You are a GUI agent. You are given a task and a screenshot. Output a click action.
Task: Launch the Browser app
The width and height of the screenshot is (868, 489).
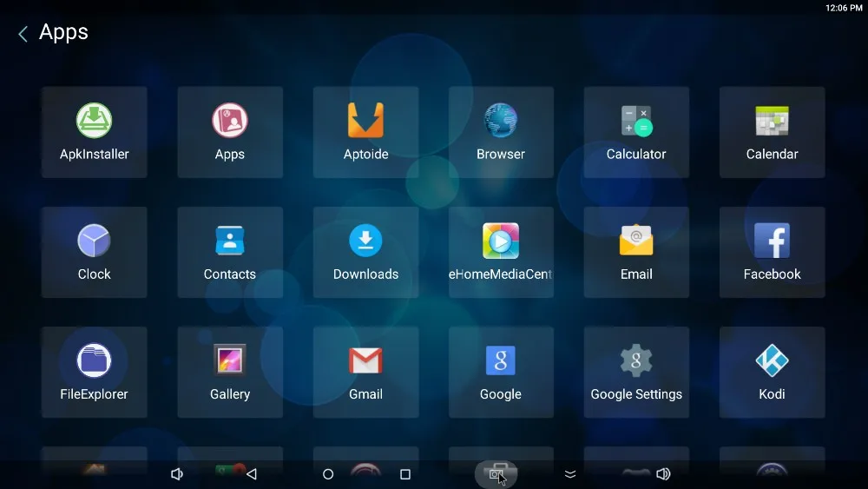501,132
